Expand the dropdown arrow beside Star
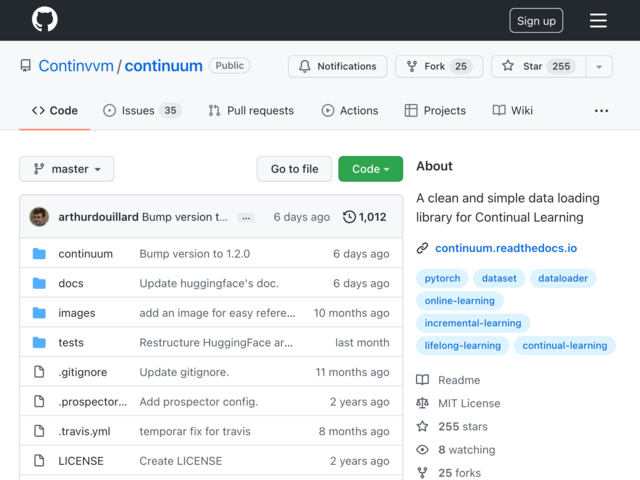This screenshot has height=480, width=640. [x=599, y=66]
